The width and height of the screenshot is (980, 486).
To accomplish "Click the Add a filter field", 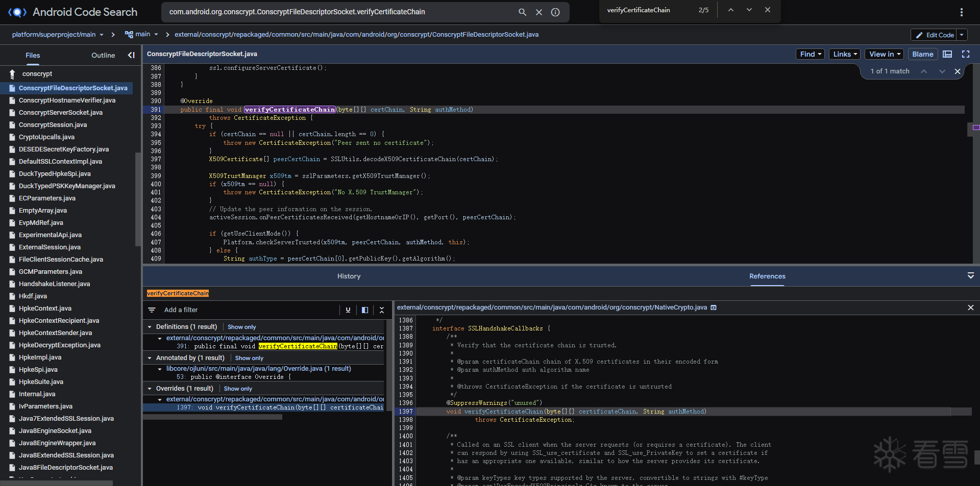I will [181, 310].
